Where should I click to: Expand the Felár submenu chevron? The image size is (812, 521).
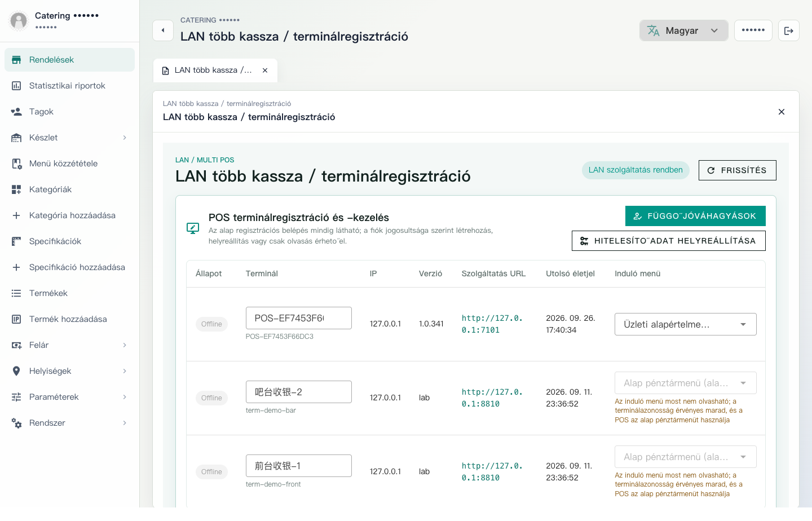pos(125,345)
